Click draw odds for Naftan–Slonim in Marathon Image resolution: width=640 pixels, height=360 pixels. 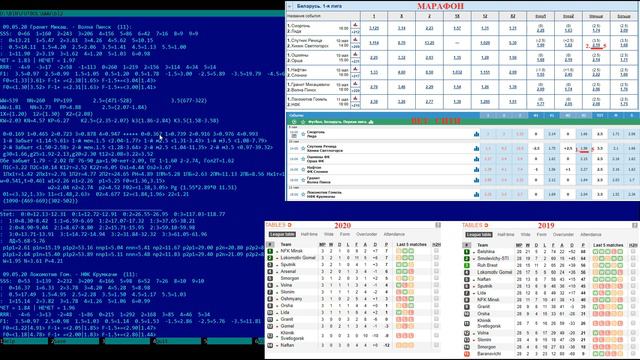pyautogui.click(x=402, y=72)
